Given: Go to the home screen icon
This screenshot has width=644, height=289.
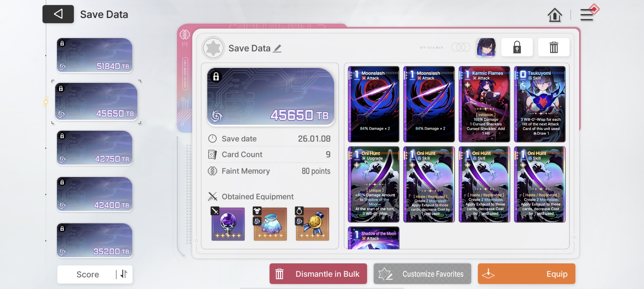Looking at the screenshot, I should [554, 15].
